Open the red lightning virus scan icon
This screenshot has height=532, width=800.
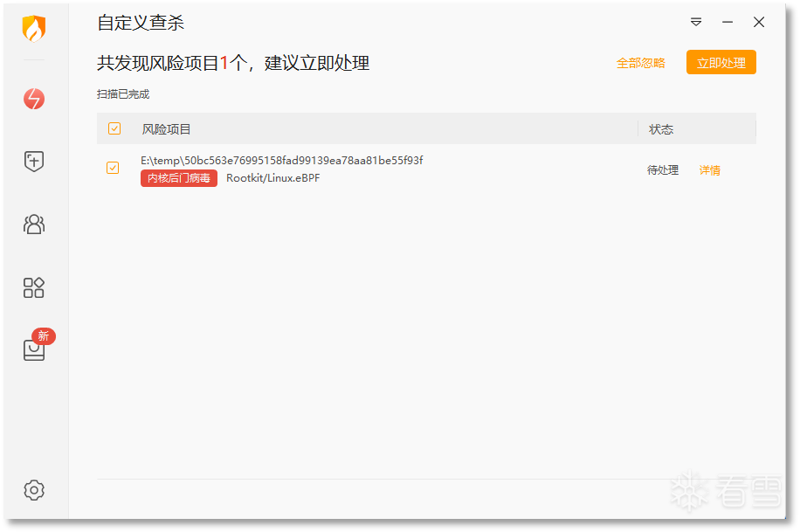tap(34, 99)
